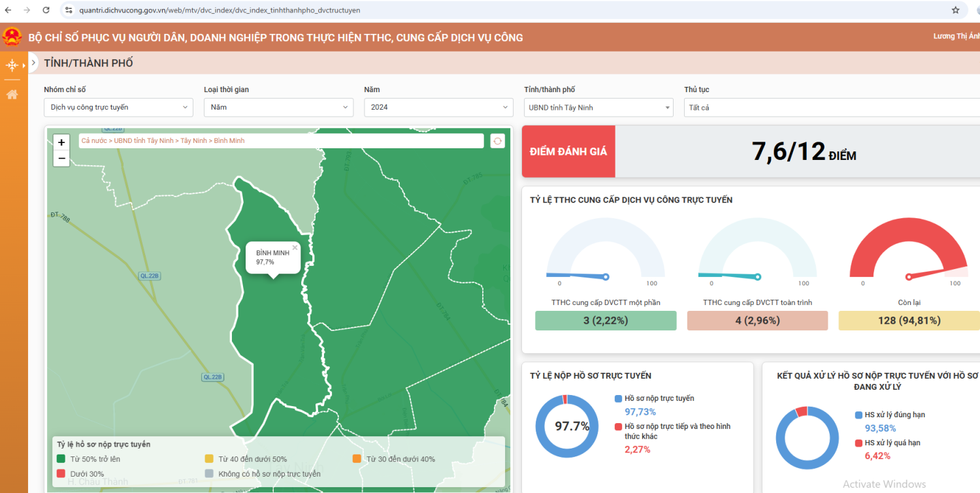Click the DVCTT một phần gauge

pyautogui.click(x=606, y=250)
